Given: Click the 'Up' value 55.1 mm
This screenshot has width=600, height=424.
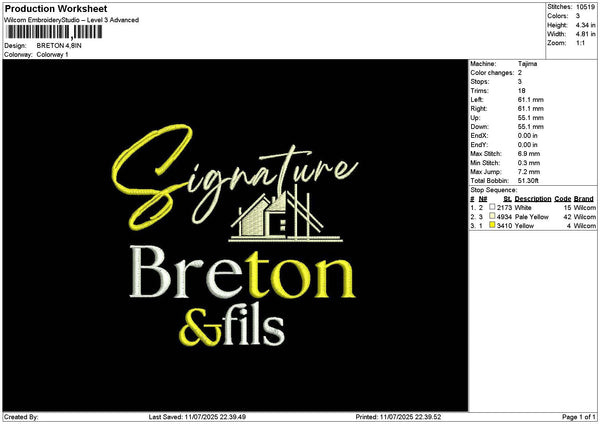Looking at the screenshot, I should tap(530, 118).
